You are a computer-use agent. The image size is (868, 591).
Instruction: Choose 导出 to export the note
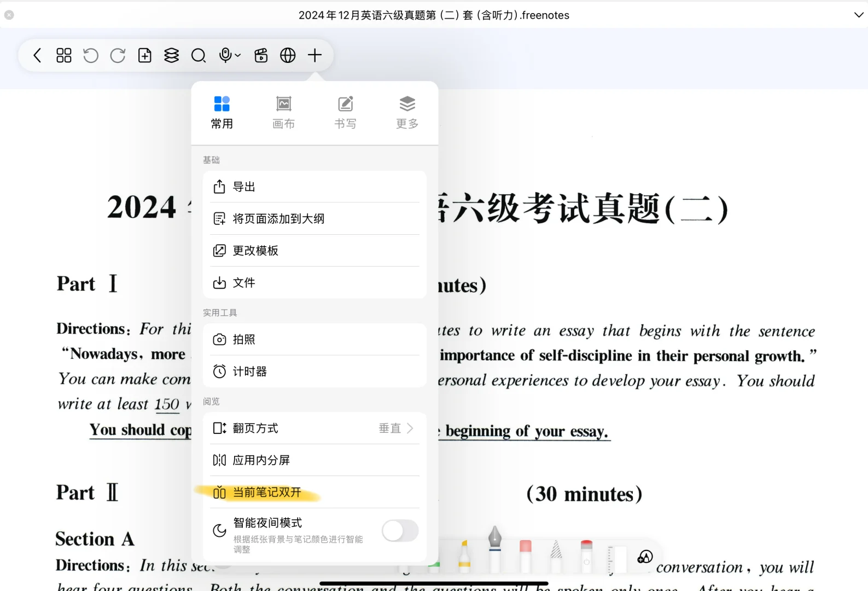[x=314, y=187]
